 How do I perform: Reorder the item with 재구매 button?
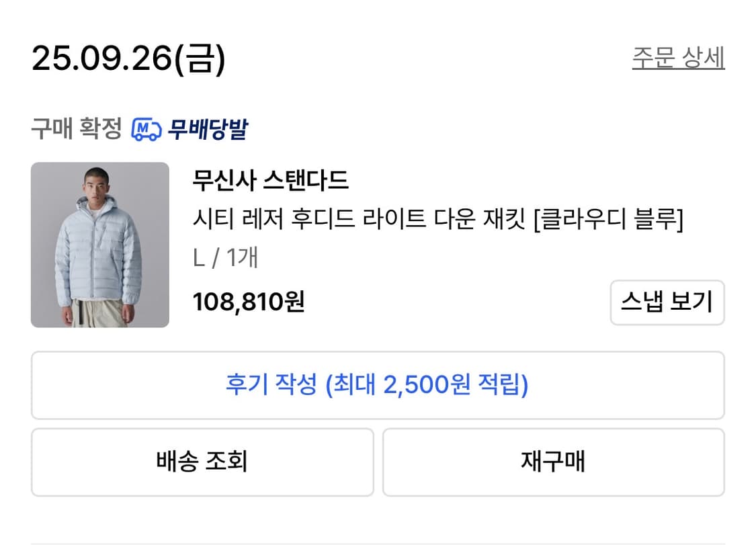coord(553,462)
